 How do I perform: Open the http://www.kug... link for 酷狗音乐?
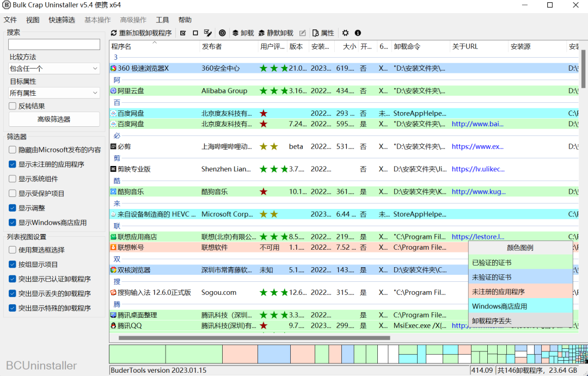479,192
